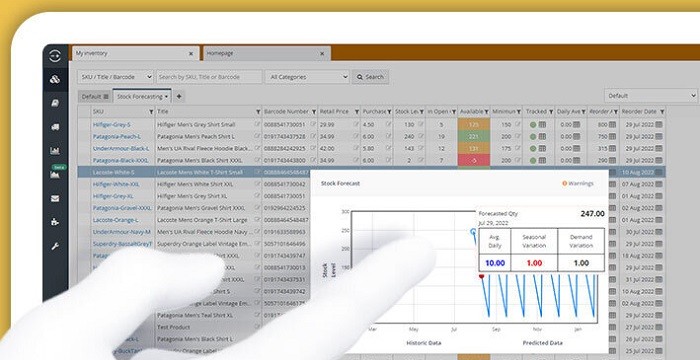
Task: Expand Stock Forecasting view caret
Action: point(166,96)
